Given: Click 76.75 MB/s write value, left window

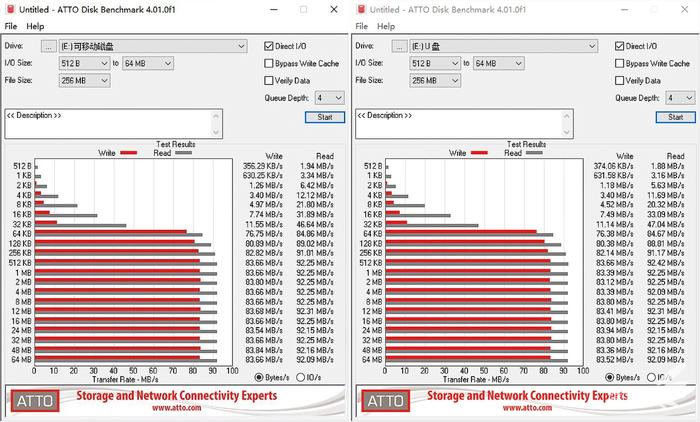Looking at the screenshot, I should coord(264,234).
